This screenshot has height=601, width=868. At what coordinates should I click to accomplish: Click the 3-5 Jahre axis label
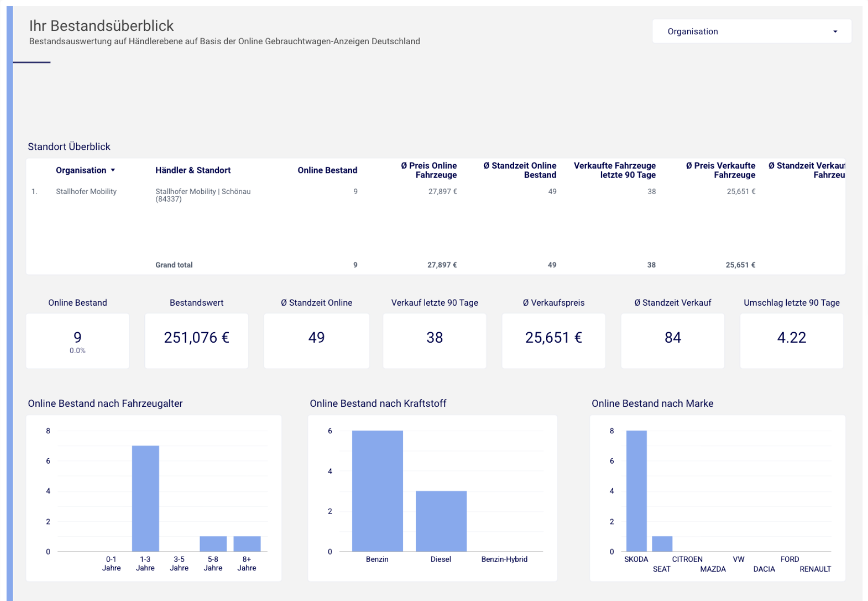[x=179, y=564]
